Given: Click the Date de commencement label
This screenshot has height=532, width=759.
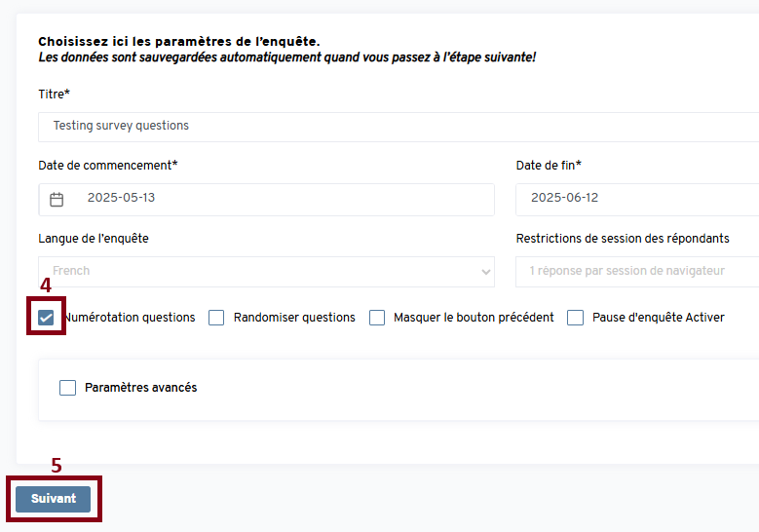Looking at the screenshot, I should click(x=107, y=166).
